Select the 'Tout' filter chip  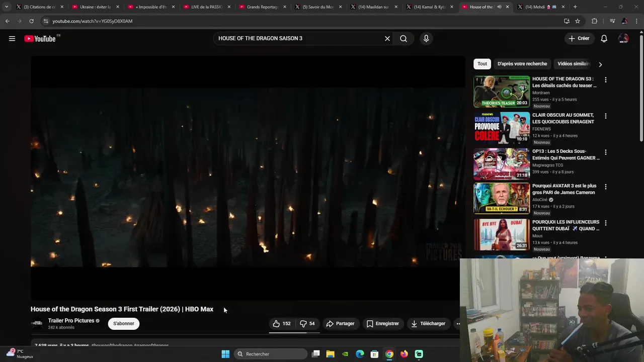coord(482,64)
